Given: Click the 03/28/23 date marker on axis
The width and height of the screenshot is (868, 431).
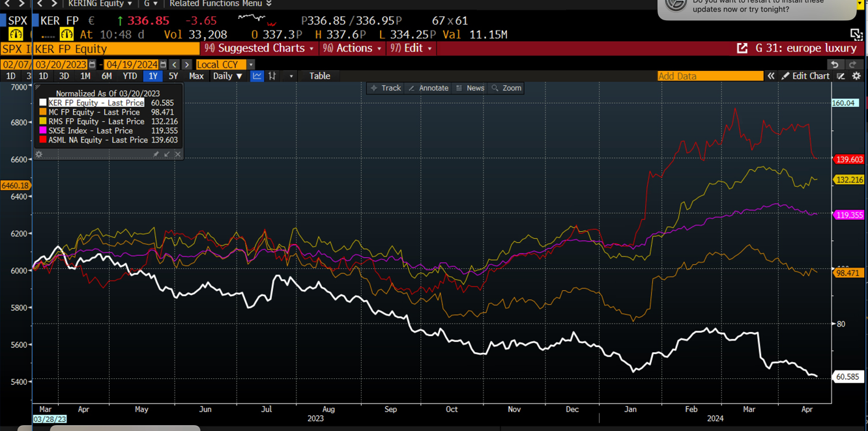Looking at the screenshot, I should point(50,419).
